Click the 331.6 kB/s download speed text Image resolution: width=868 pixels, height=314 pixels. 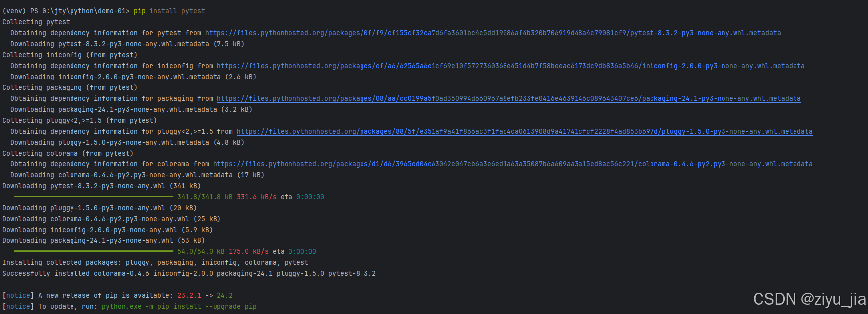click(256, 197)
